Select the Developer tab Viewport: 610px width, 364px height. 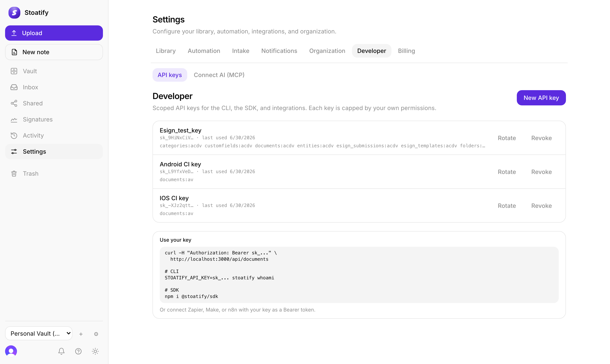pos(371,51)
